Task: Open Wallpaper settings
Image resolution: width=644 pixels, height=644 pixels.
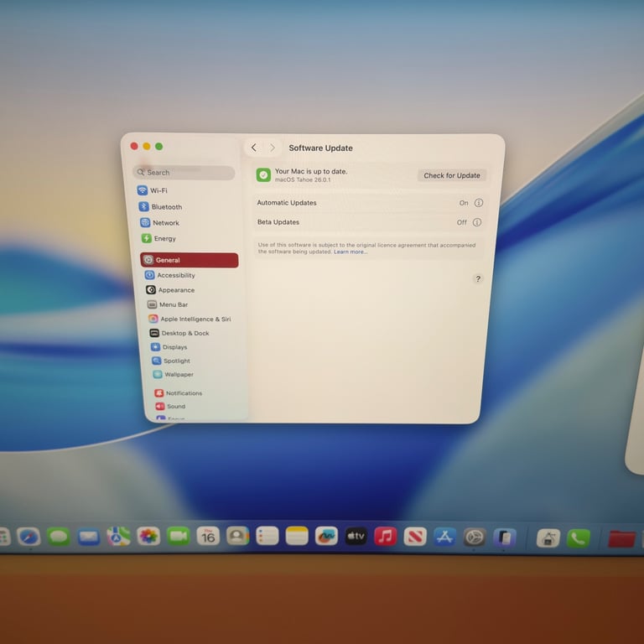Action: pyautogui.click(x=173, y=374)
